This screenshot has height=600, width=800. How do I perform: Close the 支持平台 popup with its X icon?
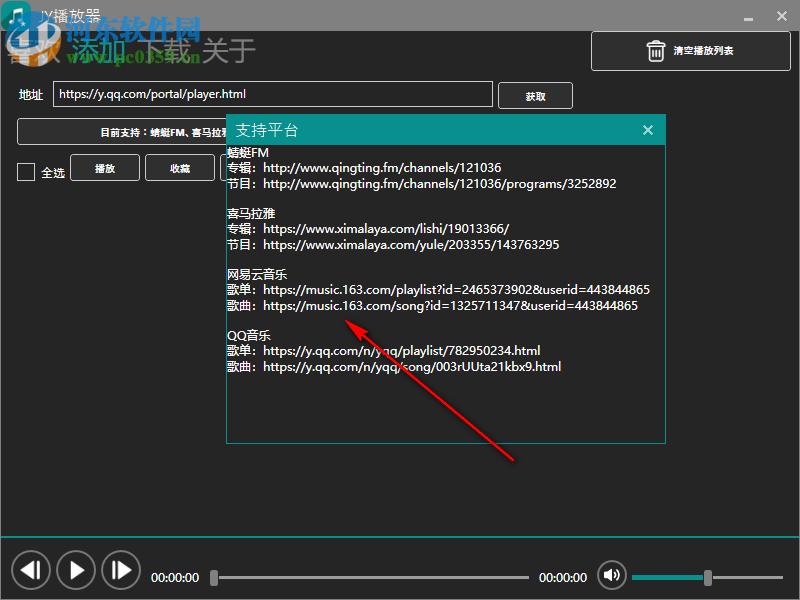[647, 130]
